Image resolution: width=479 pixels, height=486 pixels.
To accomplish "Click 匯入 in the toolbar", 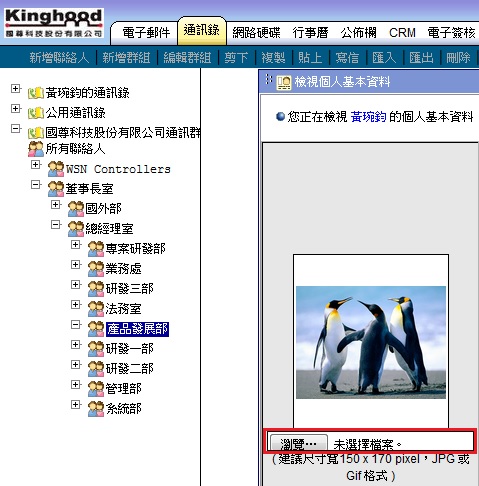I will tap(384, 58).
